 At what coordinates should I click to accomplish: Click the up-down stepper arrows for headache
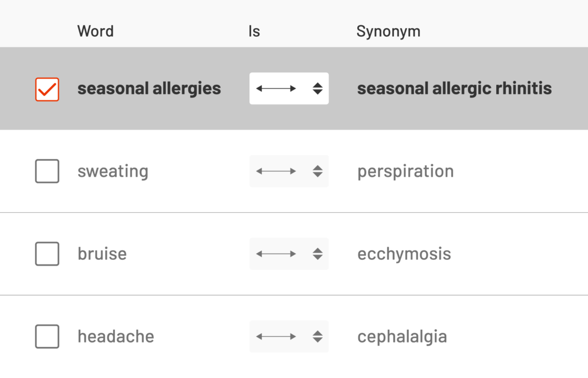(318, 336)
